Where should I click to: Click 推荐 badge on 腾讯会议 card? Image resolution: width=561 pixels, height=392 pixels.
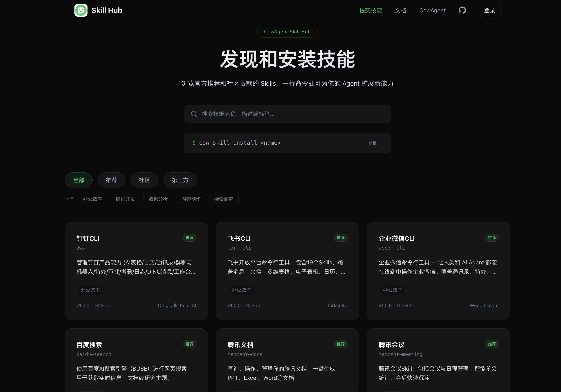tap(492, 344)
